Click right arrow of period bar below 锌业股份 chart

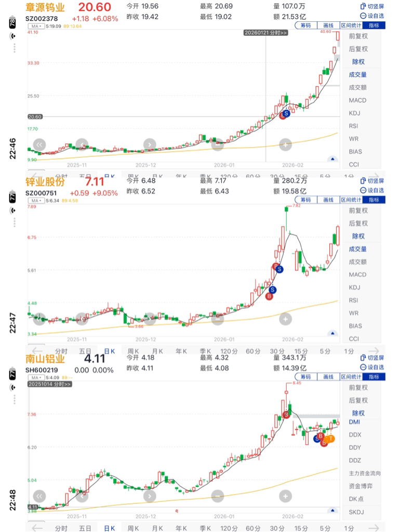click(374, 351)
